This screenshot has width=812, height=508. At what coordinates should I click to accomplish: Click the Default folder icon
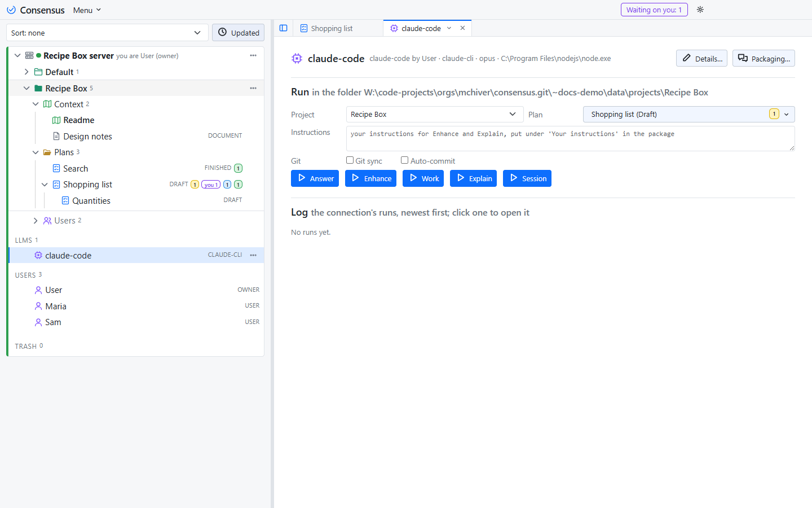(x=38, y=72)
